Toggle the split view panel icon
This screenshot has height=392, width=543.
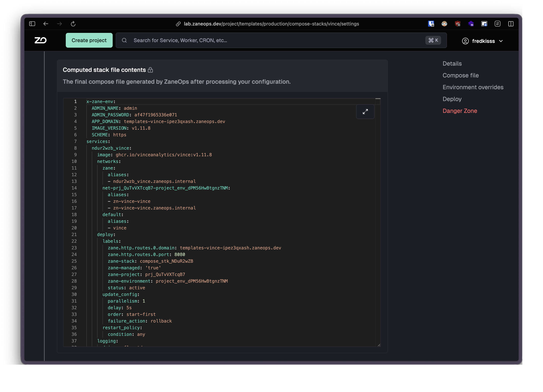tap(511, 24)
